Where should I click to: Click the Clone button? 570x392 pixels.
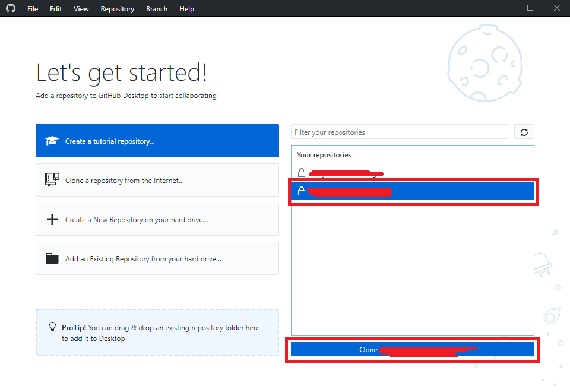(x=412, y=349)
